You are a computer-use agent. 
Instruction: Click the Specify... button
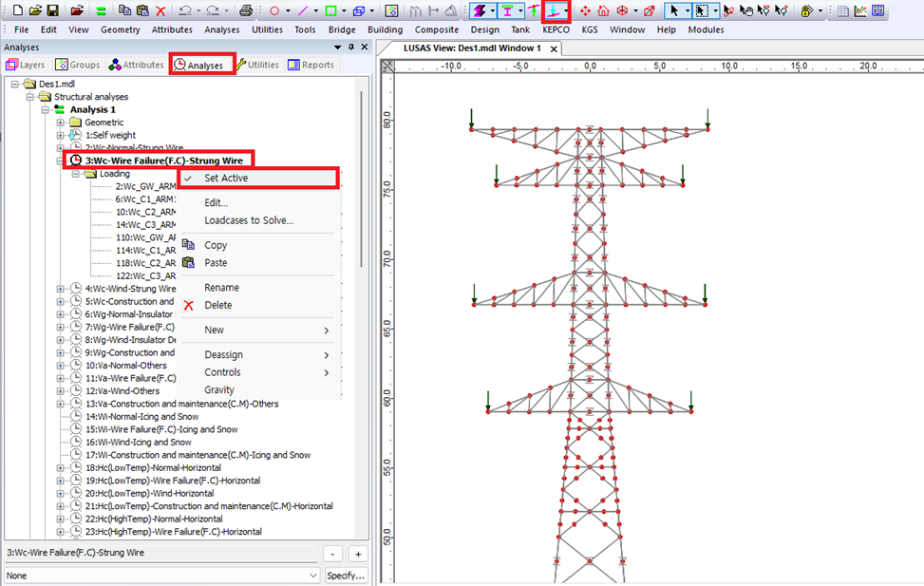(346, 576)
